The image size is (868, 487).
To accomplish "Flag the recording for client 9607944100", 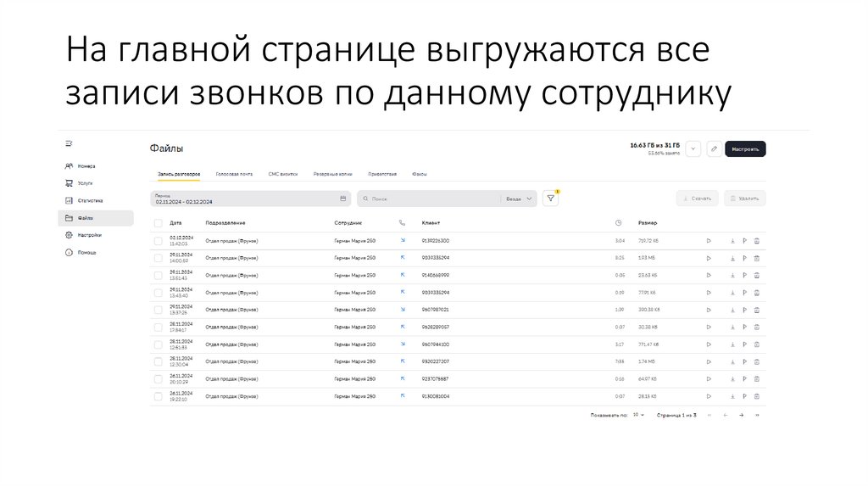I will click(x=744, y=344).
